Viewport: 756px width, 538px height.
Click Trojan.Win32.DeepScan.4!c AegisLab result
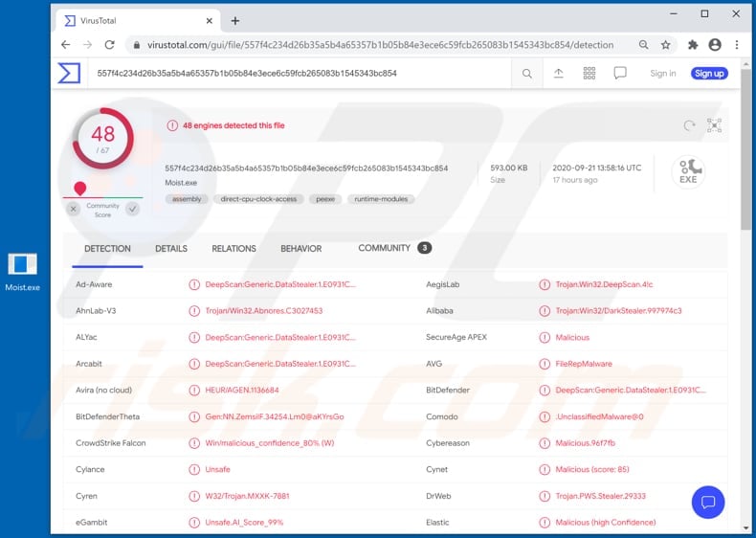[x=604, y=284]
